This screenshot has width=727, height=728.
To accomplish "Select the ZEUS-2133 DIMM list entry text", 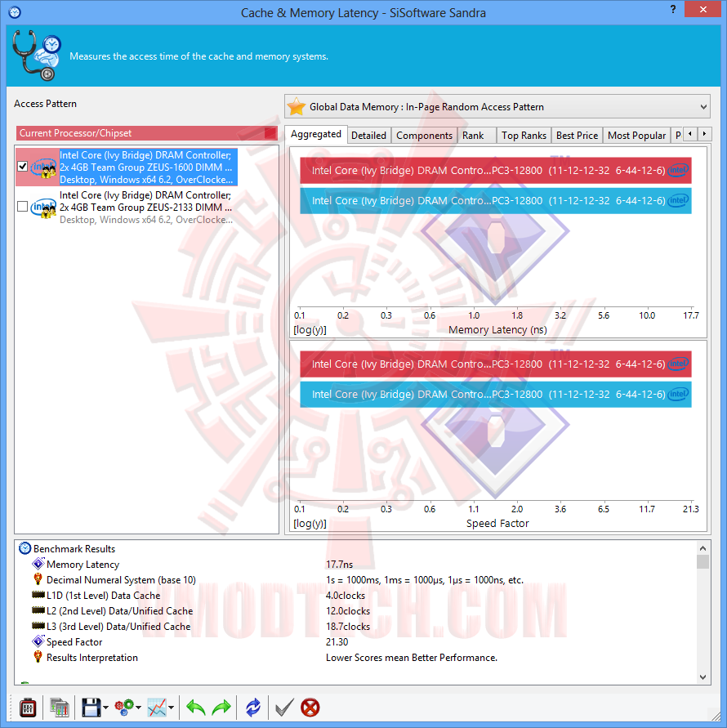I will [145, 207].
